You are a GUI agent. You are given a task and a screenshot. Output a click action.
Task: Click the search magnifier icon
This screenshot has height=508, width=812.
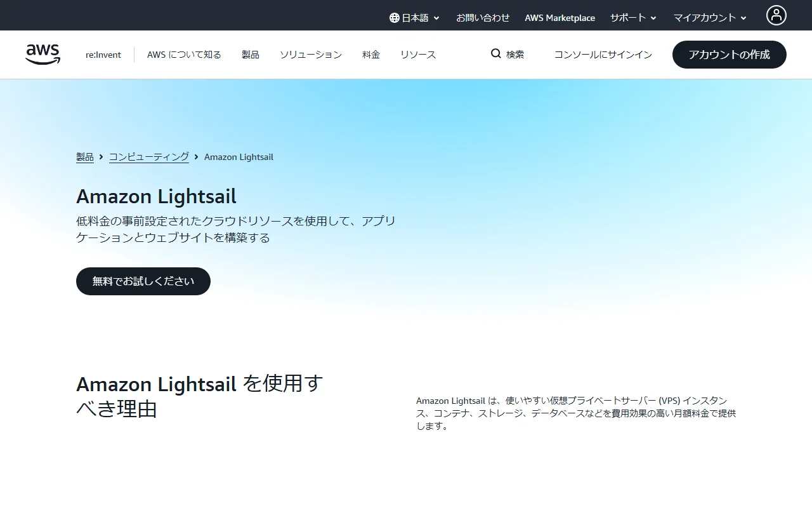pyautogui.click(x=496, y=54)
